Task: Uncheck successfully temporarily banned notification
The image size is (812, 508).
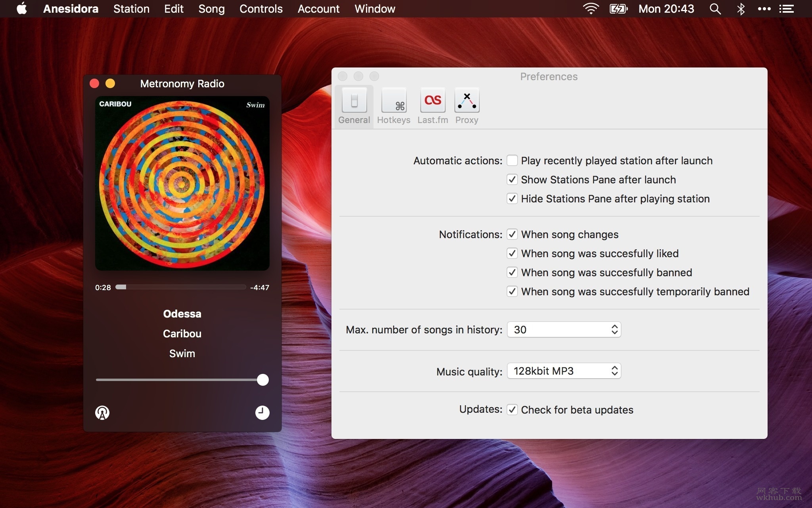Action: [512, 291]
